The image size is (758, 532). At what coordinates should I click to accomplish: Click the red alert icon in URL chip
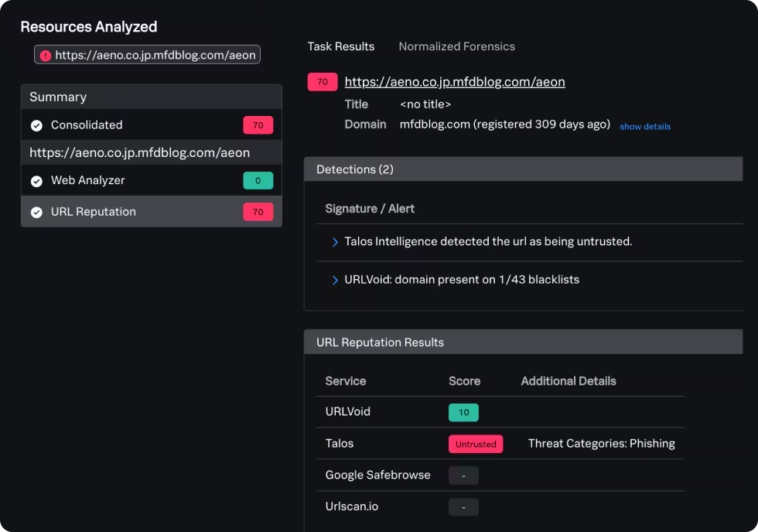[x=46, y=56]
